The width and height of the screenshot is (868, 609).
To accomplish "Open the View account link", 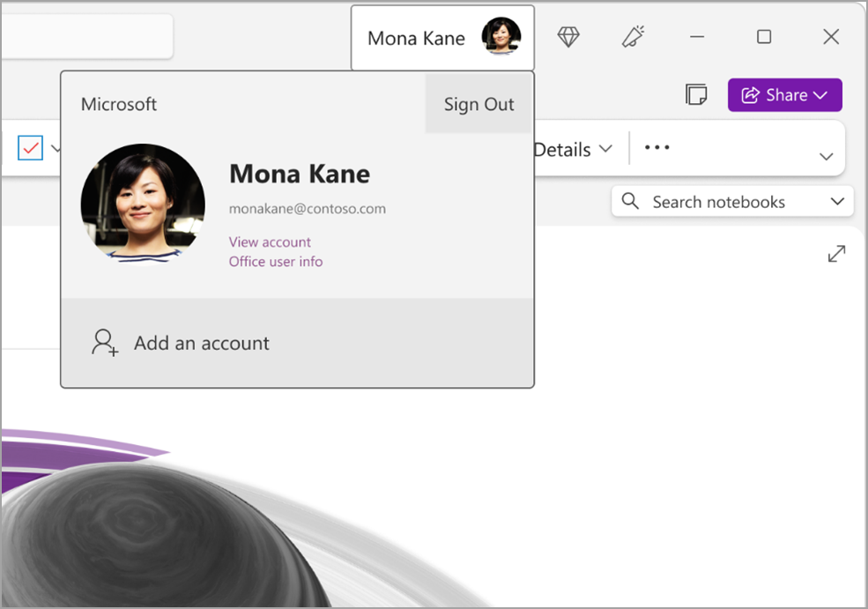I will click(270, 241).
